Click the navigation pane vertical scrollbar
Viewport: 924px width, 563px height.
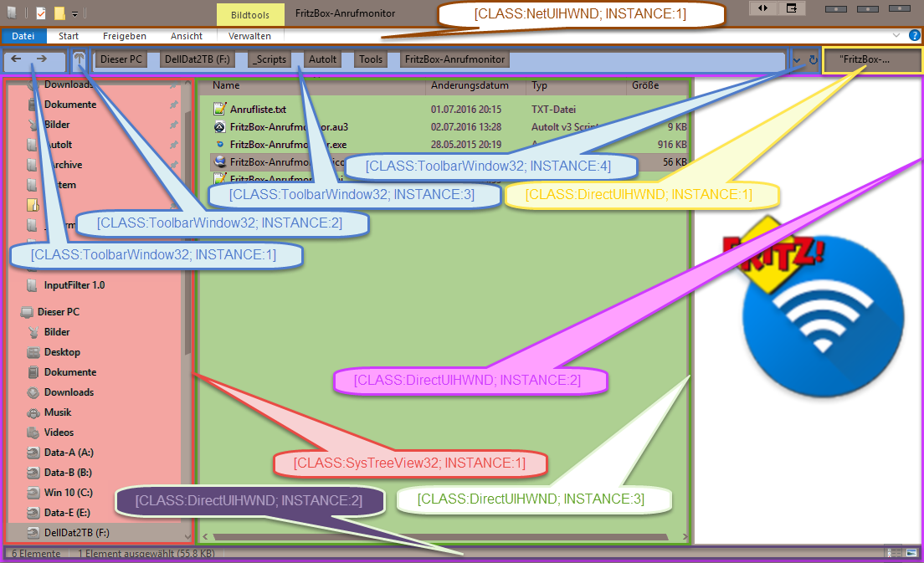pyautogui.click(x=188, y=335)
